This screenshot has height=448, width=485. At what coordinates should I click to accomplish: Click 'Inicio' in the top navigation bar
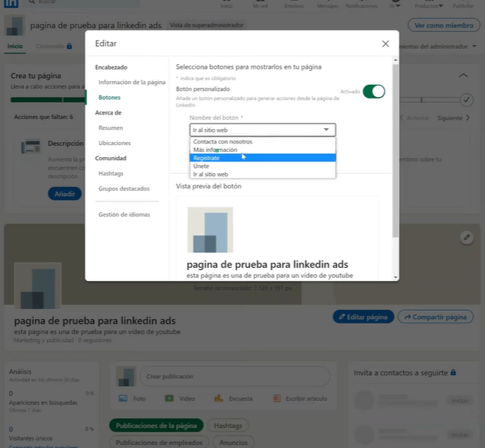click(x=226, y=5)
